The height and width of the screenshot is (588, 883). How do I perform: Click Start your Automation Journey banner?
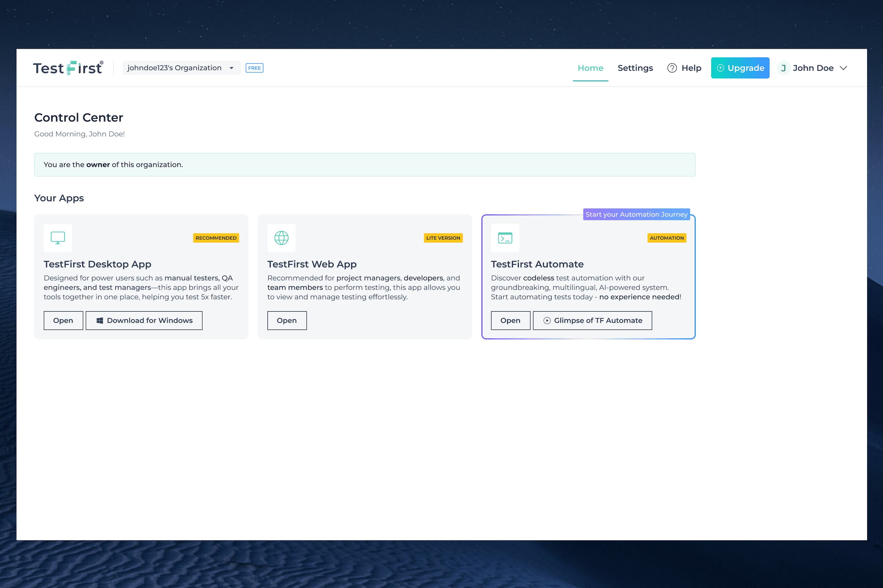[636, 214]
